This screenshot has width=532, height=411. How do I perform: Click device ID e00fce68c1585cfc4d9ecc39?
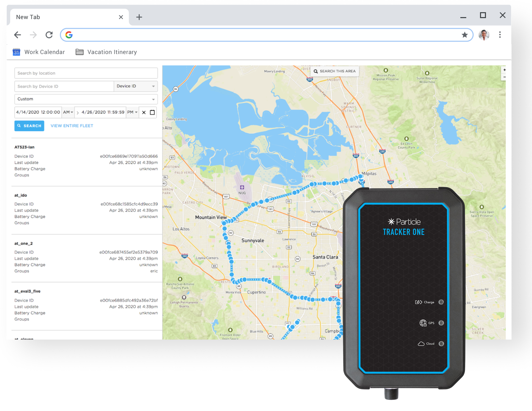[129, 204]
